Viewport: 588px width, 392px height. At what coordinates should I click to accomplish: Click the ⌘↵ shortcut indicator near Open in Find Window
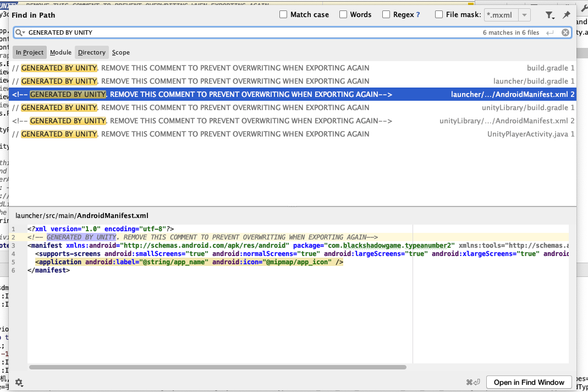(472, 382)
